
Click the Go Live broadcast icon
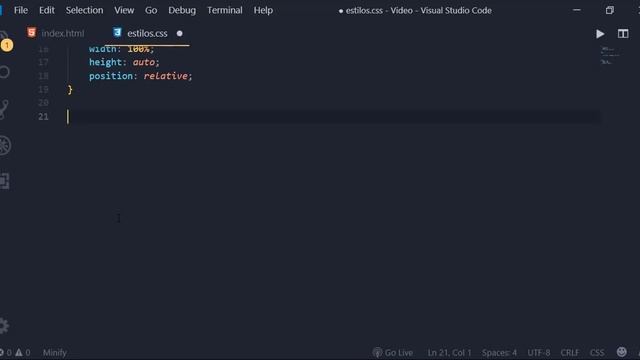[x=377, y=352]
